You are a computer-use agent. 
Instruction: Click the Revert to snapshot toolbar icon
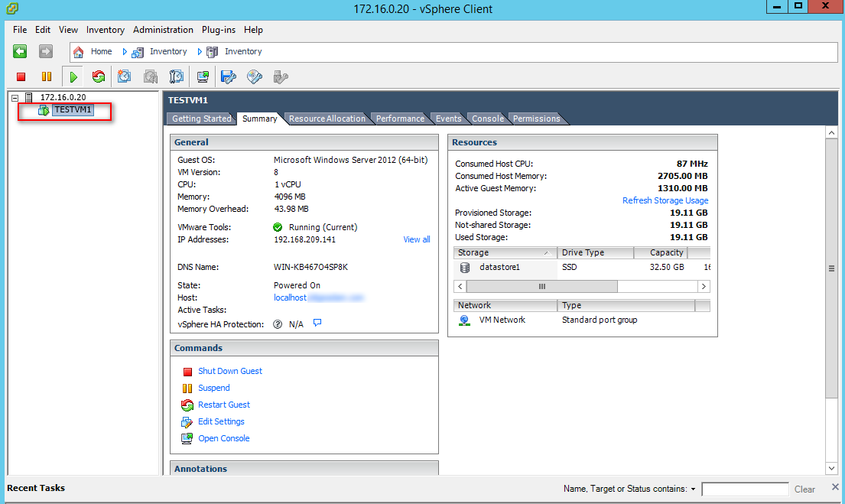point(151,77)
